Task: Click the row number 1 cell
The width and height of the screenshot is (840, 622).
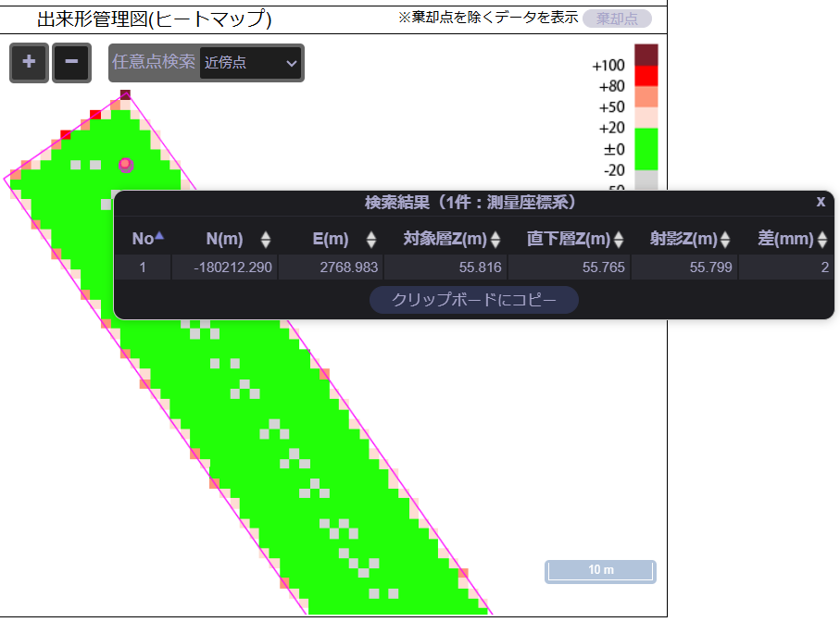Action: tap(143, 267)
